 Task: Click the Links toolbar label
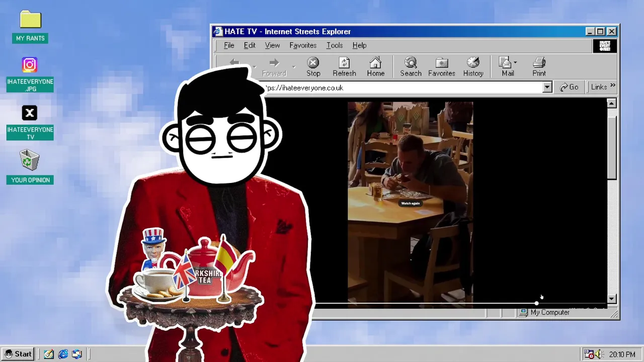click(599, 87)
